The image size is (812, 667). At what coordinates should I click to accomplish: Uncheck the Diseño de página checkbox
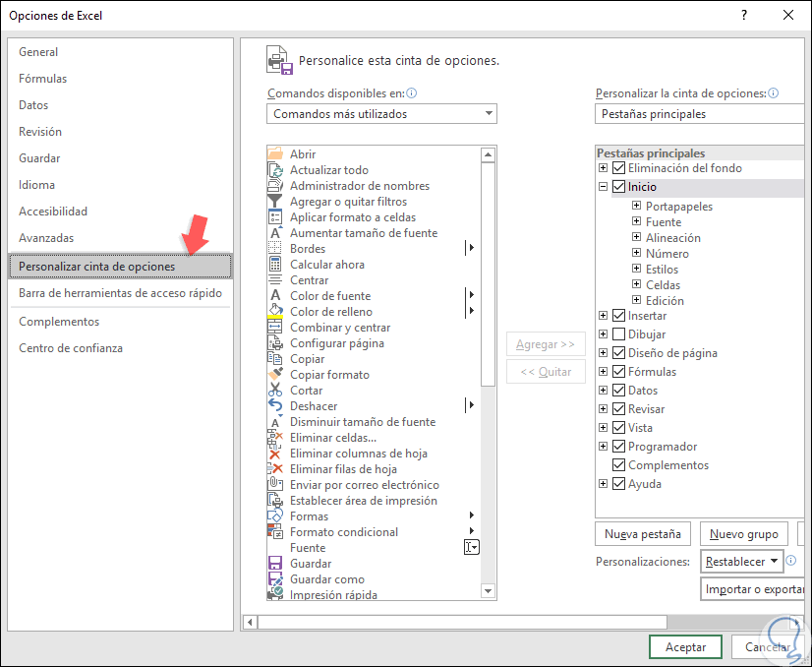coord(618,352)
